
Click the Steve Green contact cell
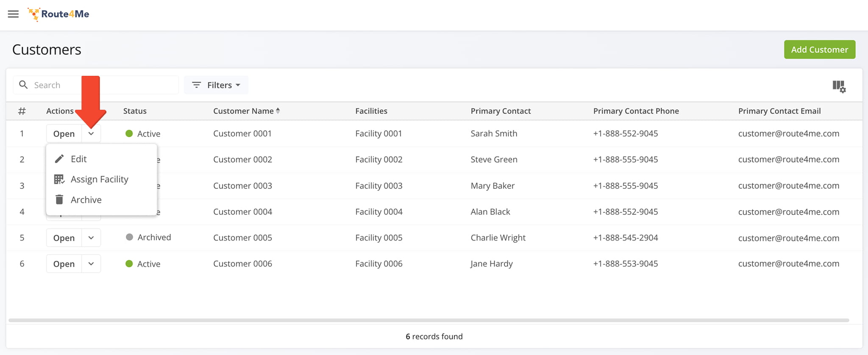coord(494,159)
